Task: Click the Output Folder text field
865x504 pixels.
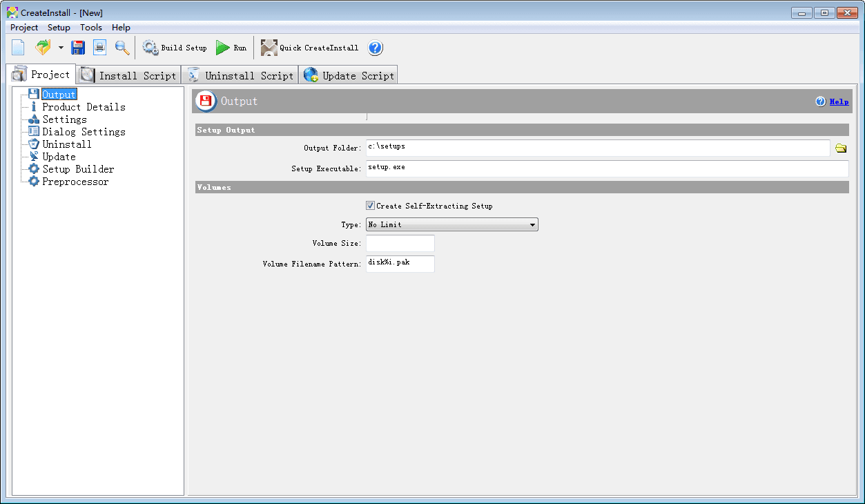Action: (598, 148)
